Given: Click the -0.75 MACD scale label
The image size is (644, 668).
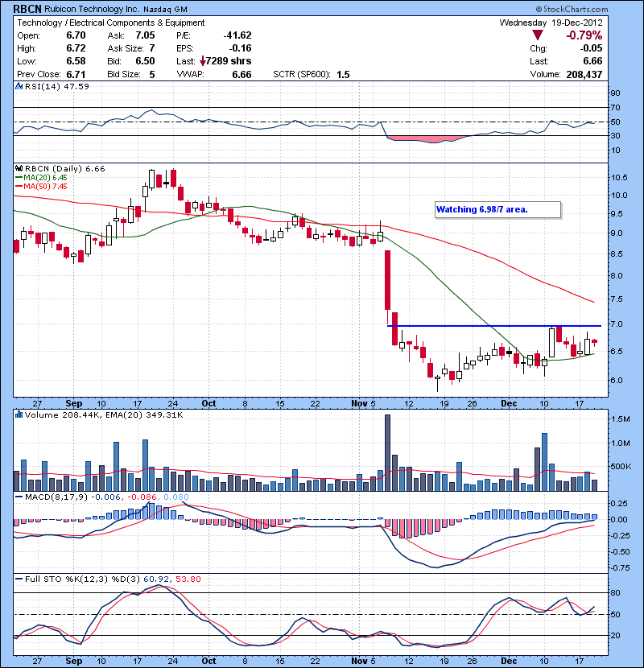Looking at the screenshot, I should coord(619,568).
